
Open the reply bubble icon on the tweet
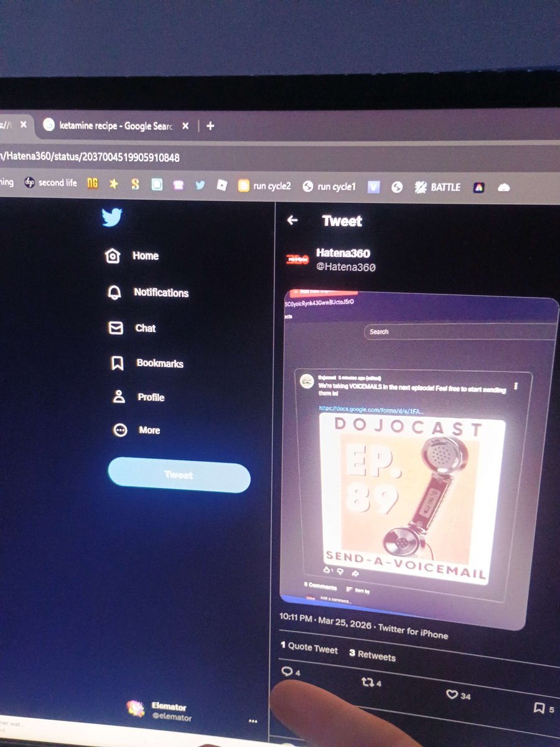287,672
